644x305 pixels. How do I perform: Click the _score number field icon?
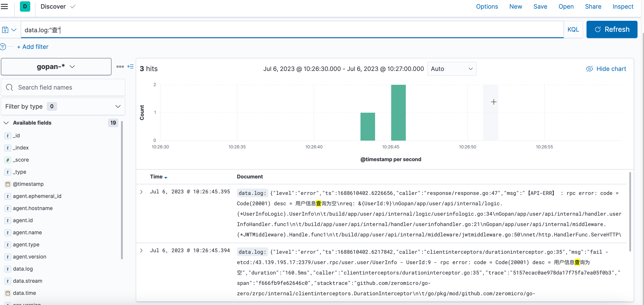[8, 160]
